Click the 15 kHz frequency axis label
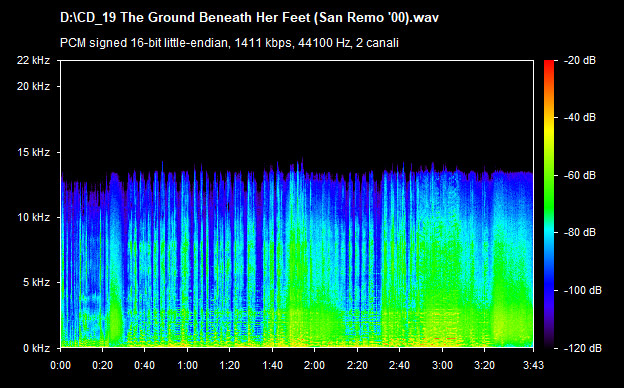The width and height of the screenshot is (624, 388). [33, 152]
